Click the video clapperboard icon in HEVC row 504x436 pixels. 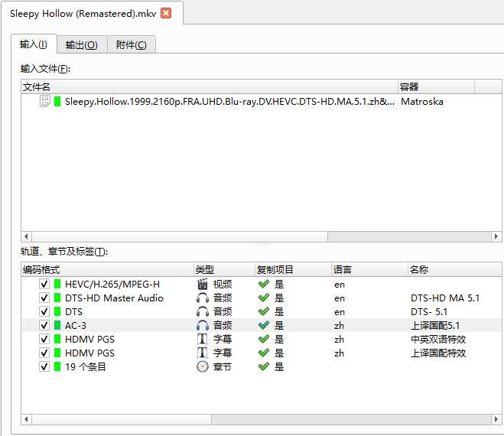(x=202, y=284)
